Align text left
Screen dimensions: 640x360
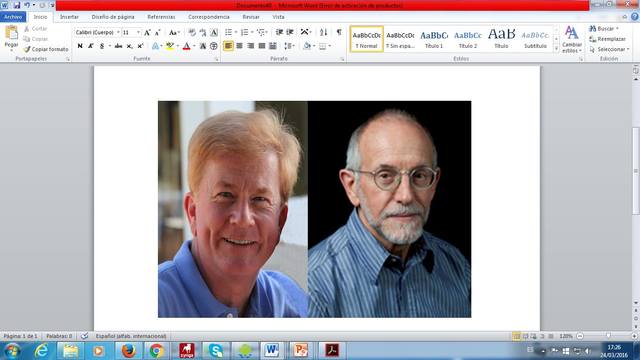click(x=228, y=46)
